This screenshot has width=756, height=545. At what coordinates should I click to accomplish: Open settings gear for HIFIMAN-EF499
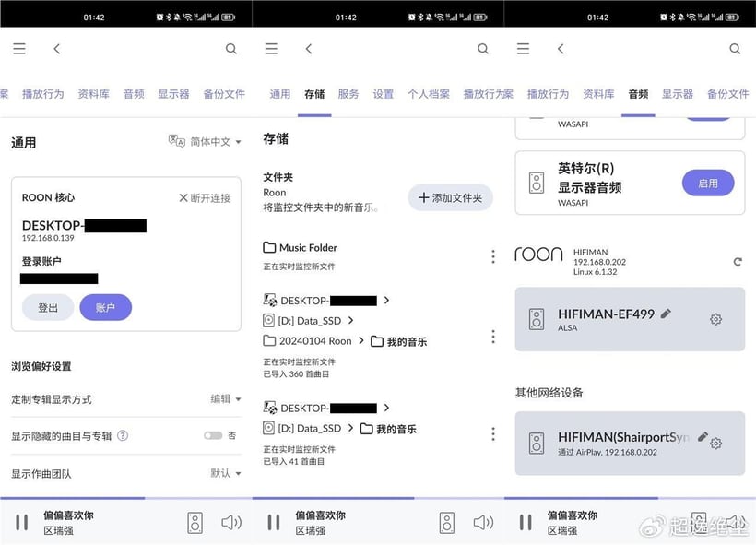[x=715, y=319]
